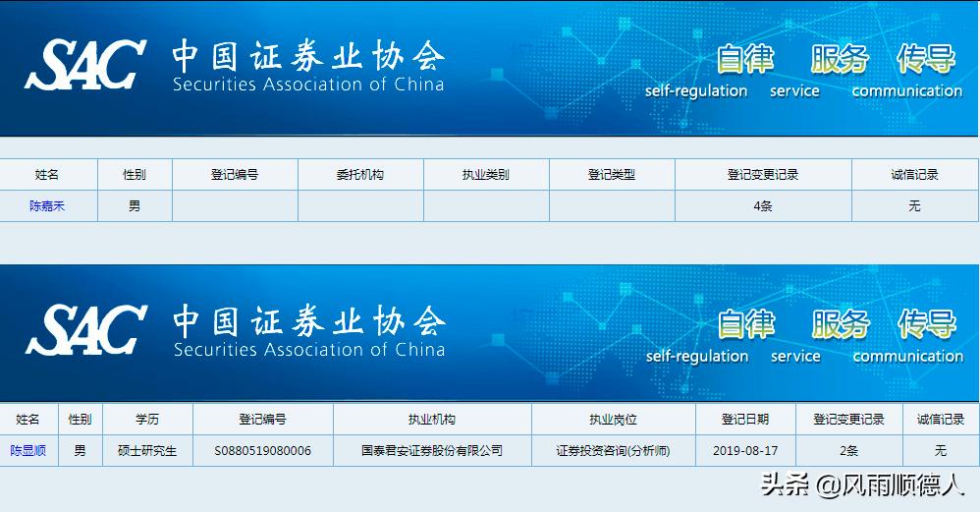Image resolution: width=980 pixels, height=512 pixels.
Task: Click 登记类型 column header
Action: pos(612,174)
